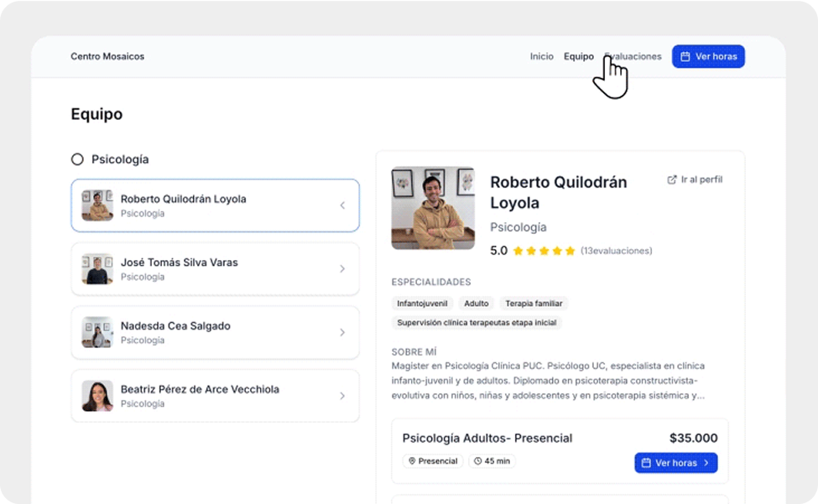Expand José Tomás Silva Varas chevron
The height and width of the screenshot is (504, 818).
coord(342,269)
